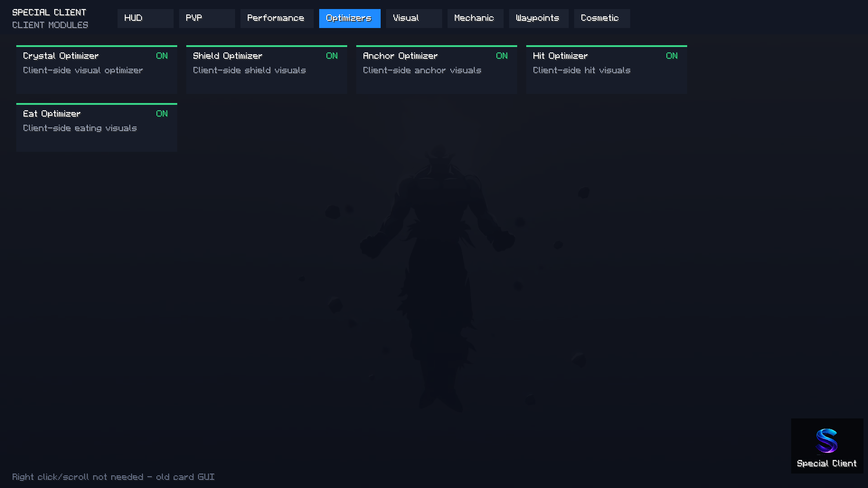Click "Client-side eating visuals" description

[80, 128]
